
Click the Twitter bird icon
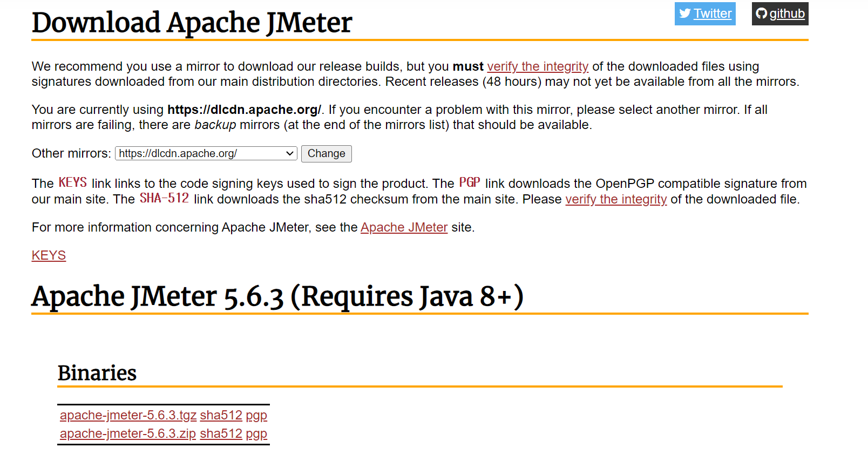click(x=685, y=13)
